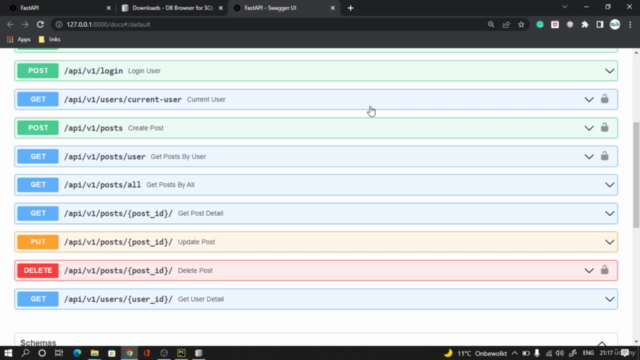Viewport: 640px width, 360px height.
Task: Click the share page icon
Action: [506, 24]
